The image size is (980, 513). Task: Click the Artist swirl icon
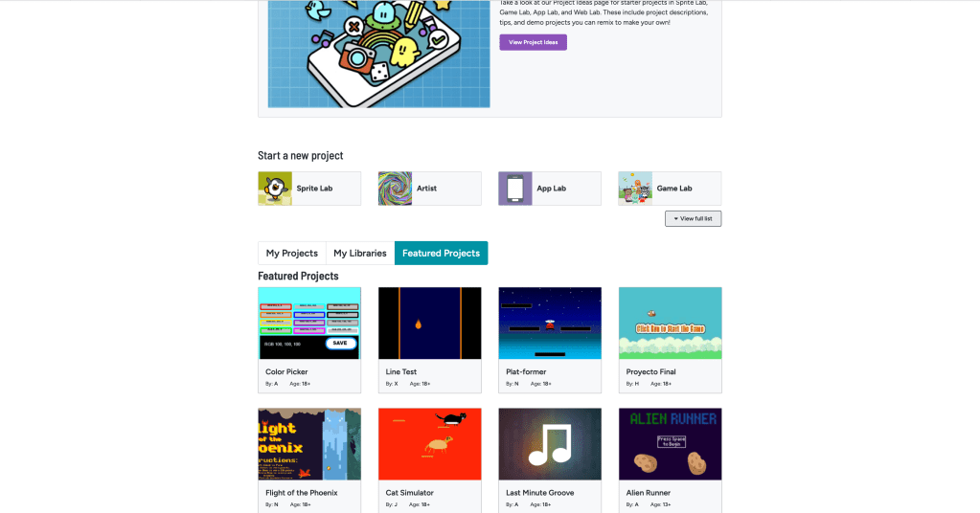(395, 189)
